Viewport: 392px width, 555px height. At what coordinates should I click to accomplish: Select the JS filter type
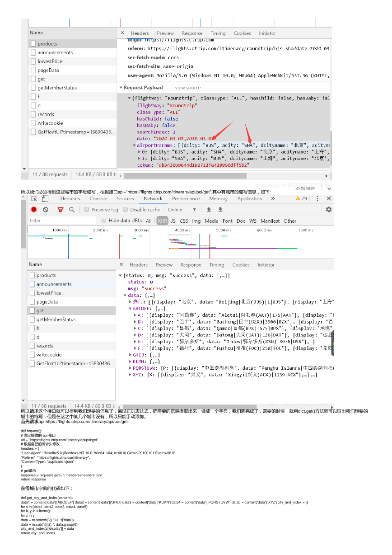click(173, 221)
